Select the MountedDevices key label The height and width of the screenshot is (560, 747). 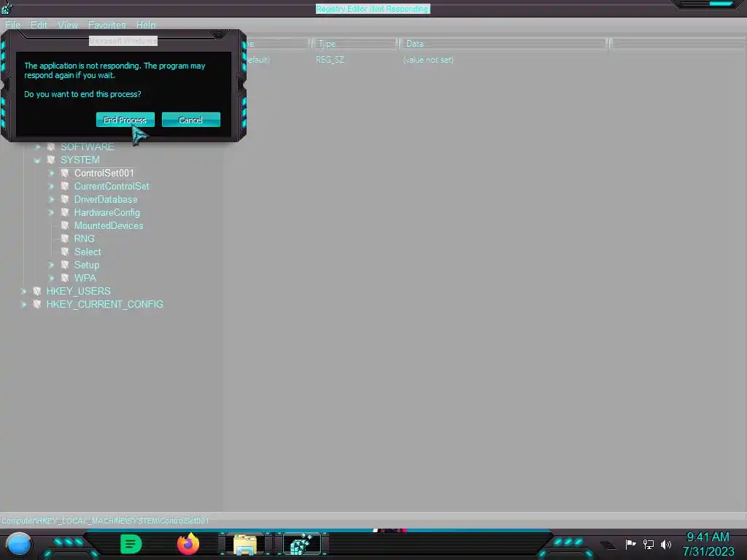109,226
